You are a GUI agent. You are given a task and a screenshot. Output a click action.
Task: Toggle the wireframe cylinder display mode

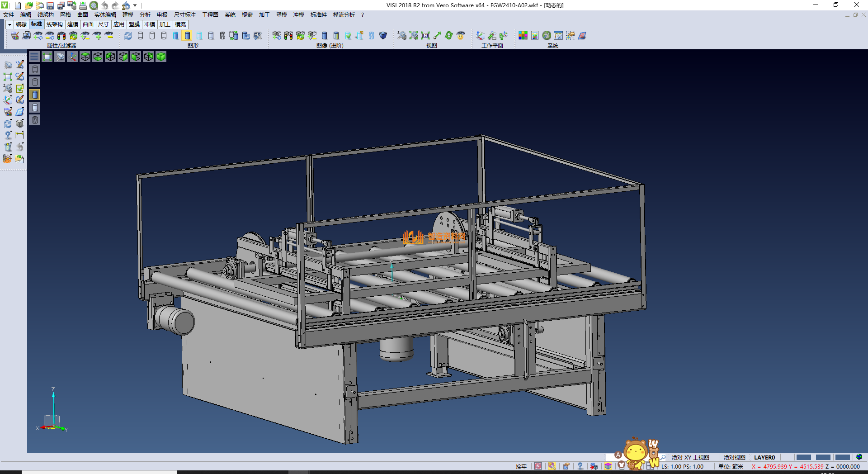click(x=140, y=36)
